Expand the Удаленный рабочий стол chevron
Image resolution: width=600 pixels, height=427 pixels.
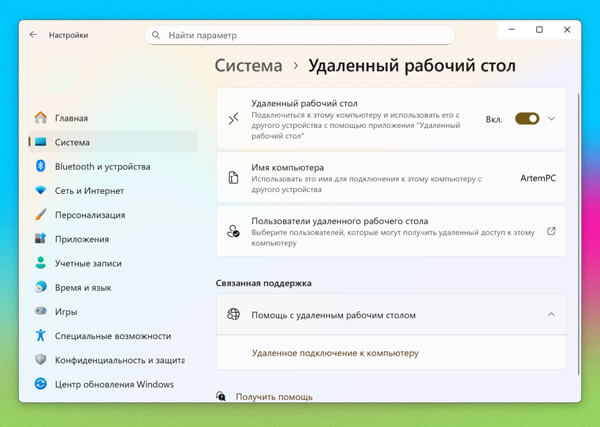551,119
